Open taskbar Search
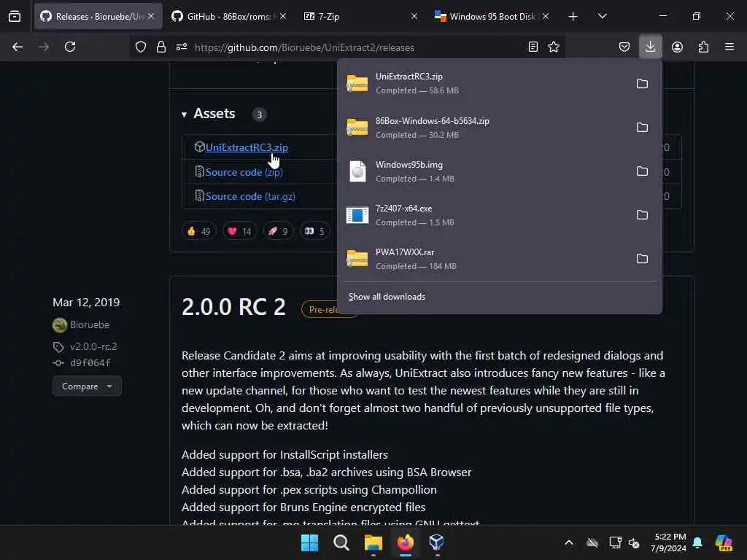Image resolution: width=747 pixels, height=560 pixels. (341, 542)
